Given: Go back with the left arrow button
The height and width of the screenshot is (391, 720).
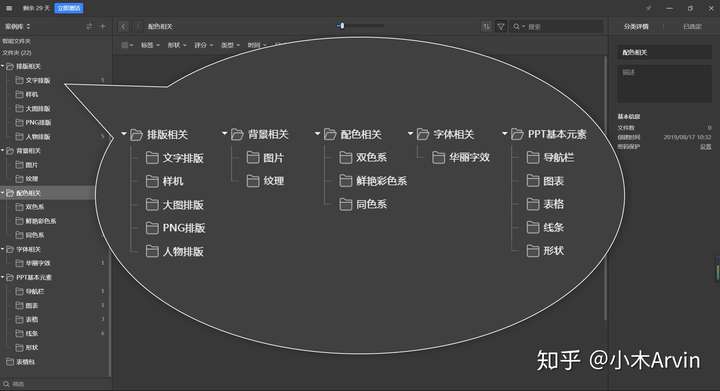Looking at the screenshot, I should coord(124,27).
